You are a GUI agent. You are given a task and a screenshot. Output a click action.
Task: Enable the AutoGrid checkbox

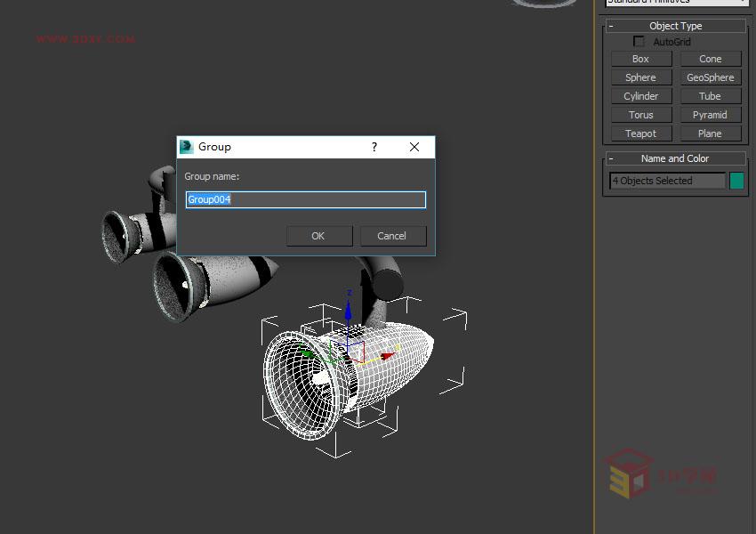tap(638, 41)
